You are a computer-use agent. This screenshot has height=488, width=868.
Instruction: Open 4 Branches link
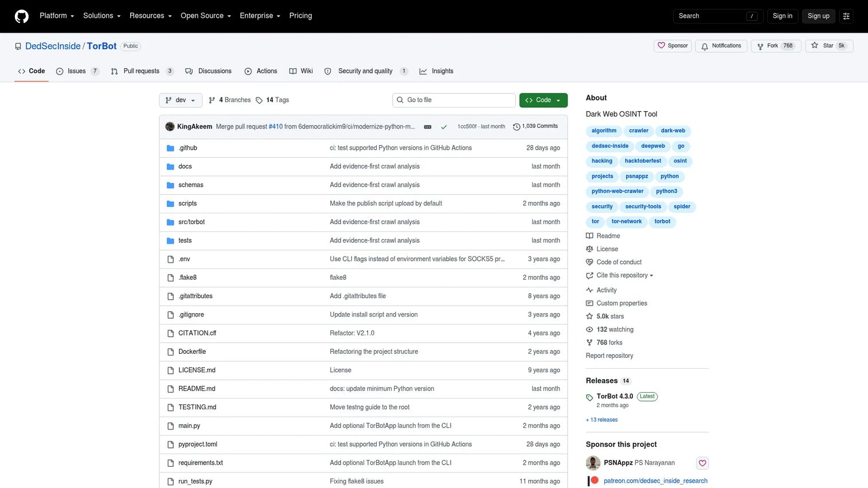pyautogui.click(x=230, y=100)
